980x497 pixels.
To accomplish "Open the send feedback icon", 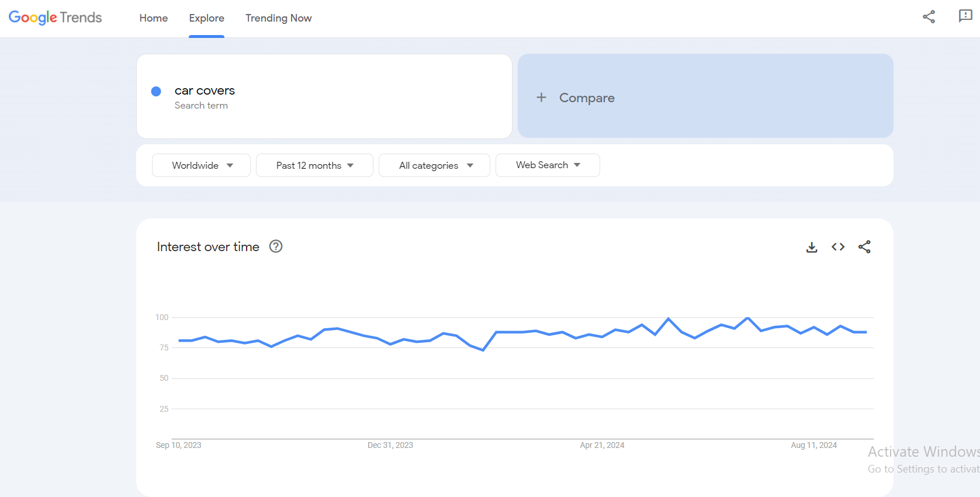I will [965, 16].
